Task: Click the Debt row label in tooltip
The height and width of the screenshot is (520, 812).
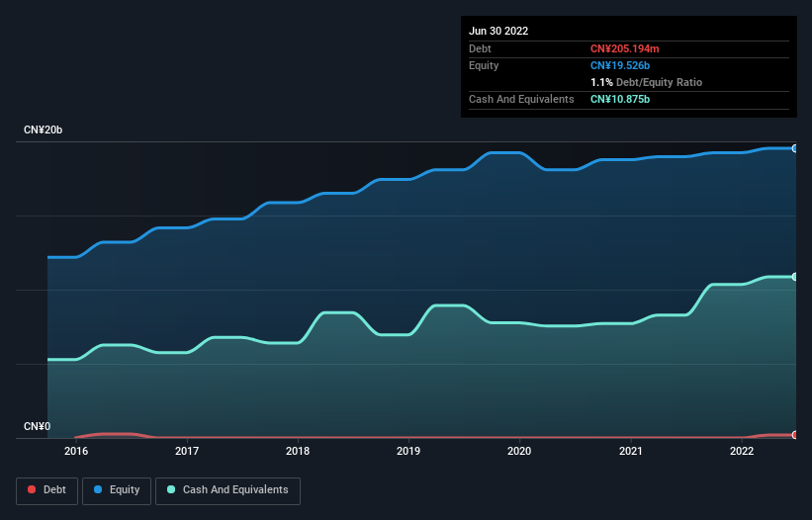Action: pos(480,48)
